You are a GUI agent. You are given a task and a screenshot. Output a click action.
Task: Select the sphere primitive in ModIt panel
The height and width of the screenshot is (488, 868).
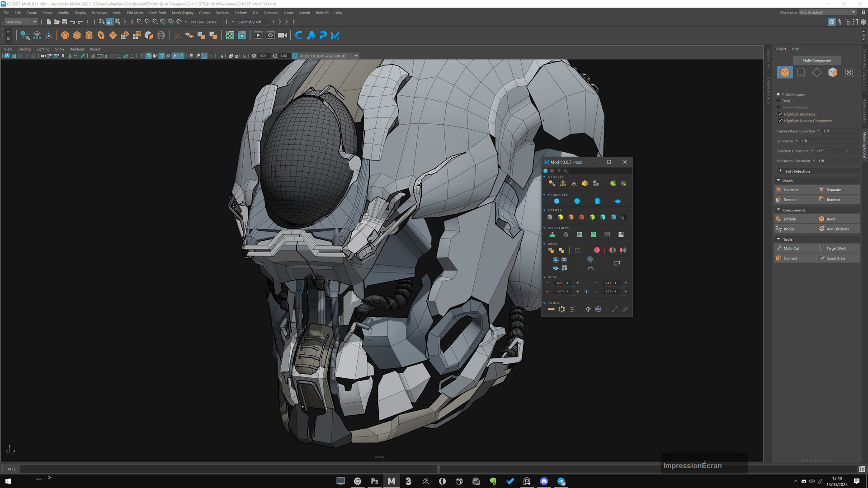[577, 201]
